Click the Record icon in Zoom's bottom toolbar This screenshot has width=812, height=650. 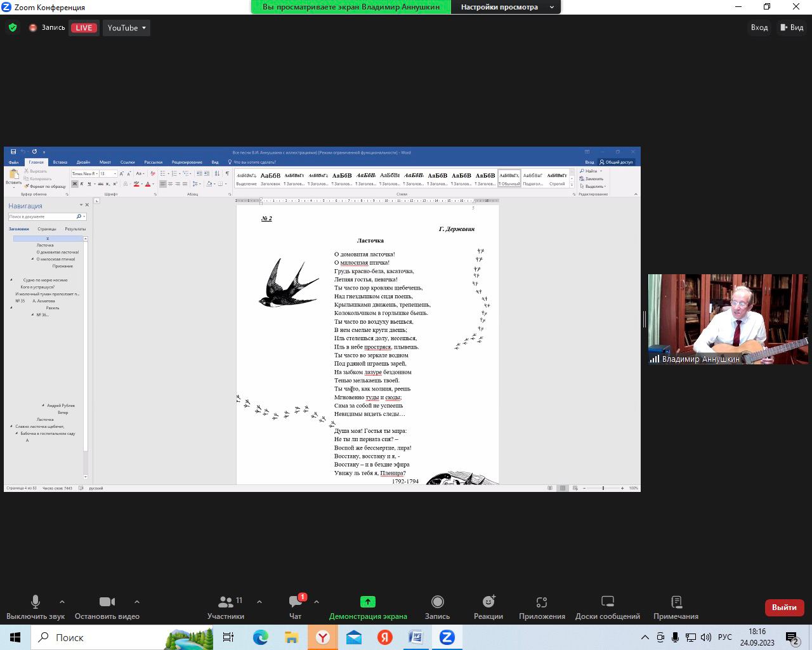coord(437,607)
